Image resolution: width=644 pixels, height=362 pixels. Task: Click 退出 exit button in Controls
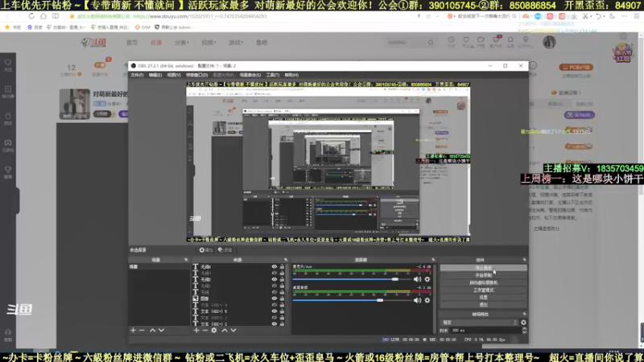(484, 305)
